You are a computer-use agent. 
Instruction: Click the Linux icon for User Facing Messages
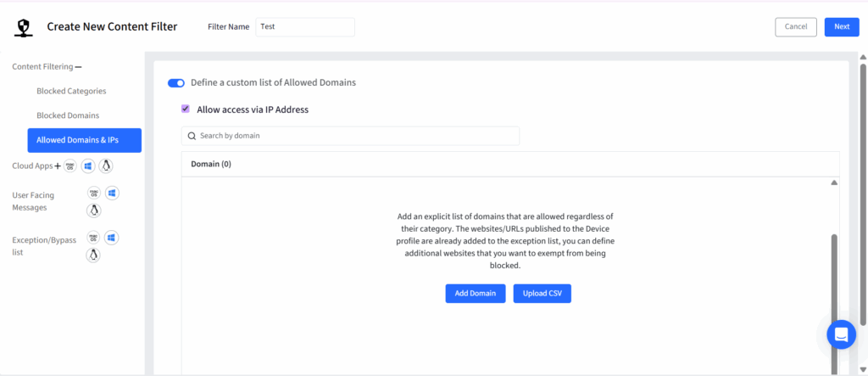[x=93, y=210]
